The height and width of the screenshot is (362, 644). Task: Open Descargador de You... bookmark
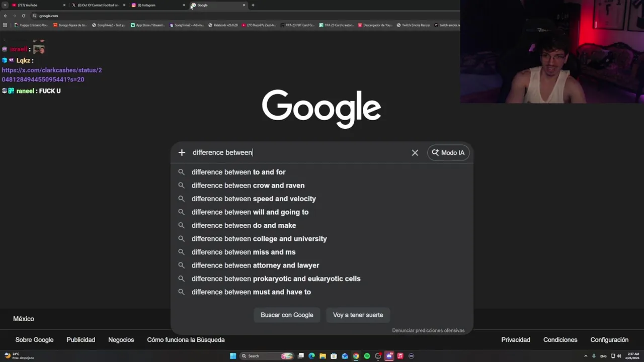(x=375, y=25)
